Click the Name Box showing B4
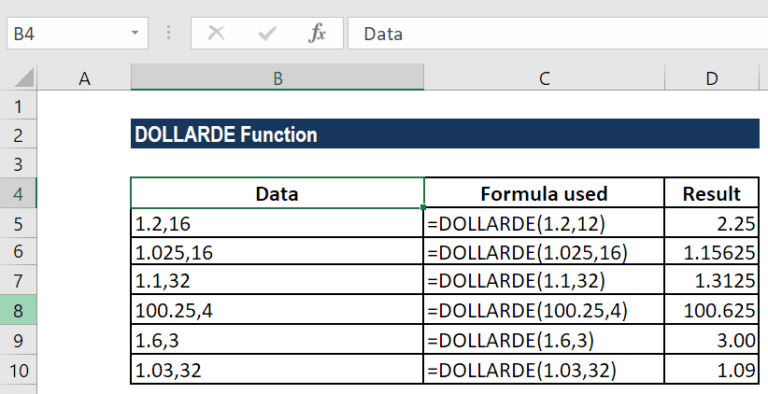This screenshot has width=768, height=394. click(77, 33)
